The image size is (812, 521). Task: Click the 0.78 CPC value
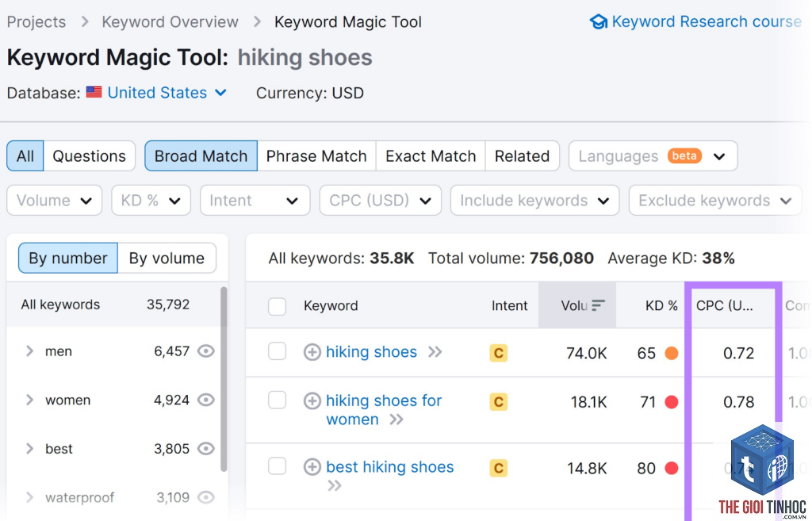coord(738,402)
